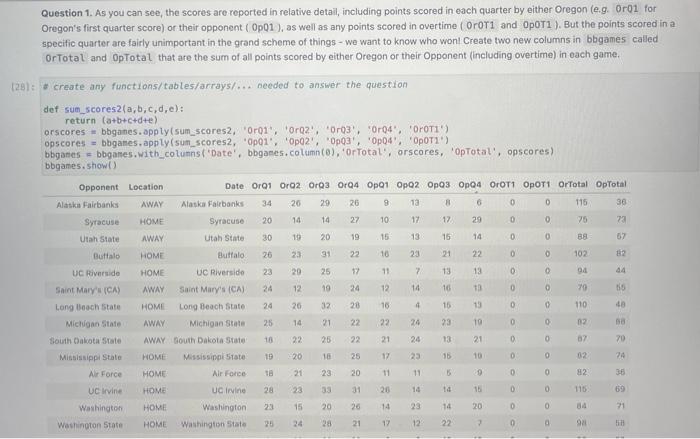Screen dimensions: 700x439
Task: Click the OpTotal column header in the table
Action: pyautogui.click(x=611, y=184)
